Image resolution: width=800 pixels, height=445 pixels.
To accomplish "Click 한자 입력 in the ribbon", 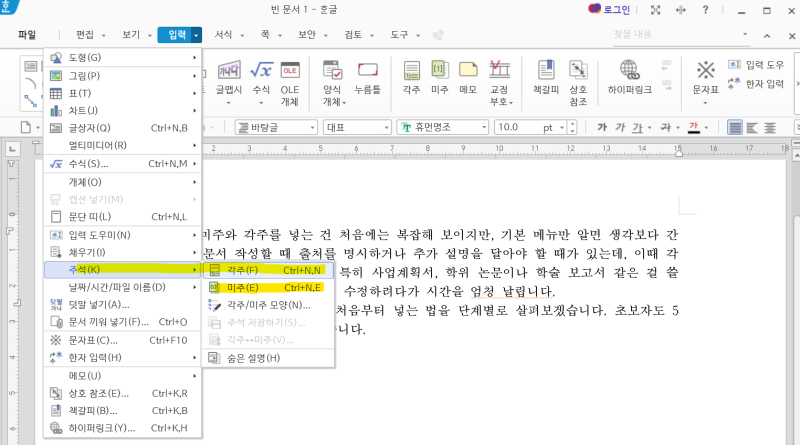I will [756, 84].
